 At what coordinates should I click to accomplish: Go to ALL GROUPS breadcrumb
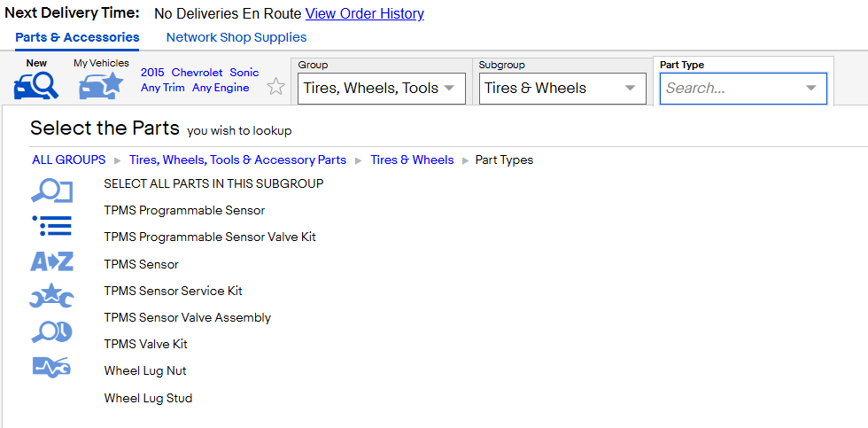69,160
